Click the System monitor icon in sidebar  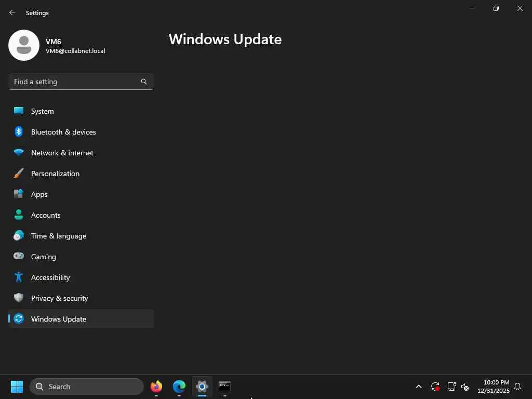coord(19,111)
